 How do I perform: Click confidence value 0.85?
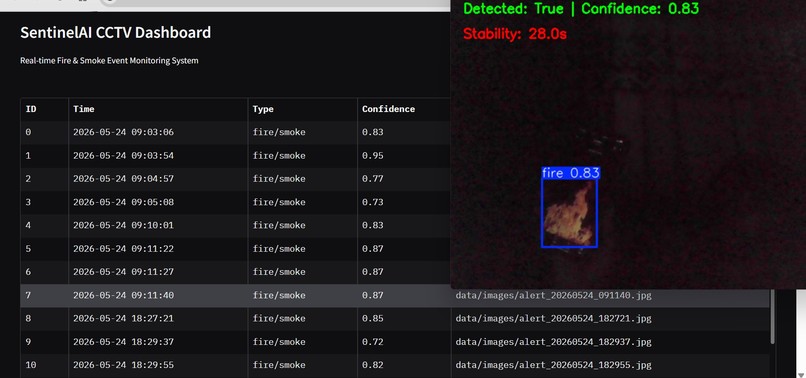(x=373, y=318)
